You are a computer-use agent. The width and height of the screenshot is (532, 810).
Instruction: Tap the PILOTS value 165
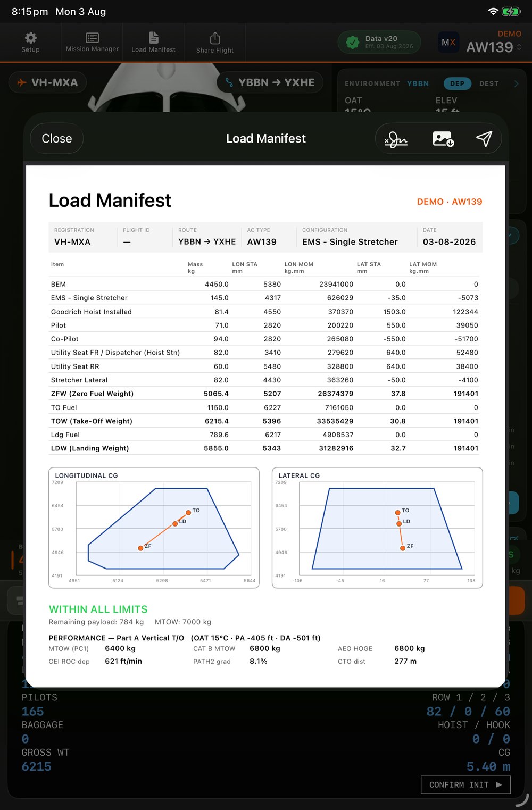point(33,712)
